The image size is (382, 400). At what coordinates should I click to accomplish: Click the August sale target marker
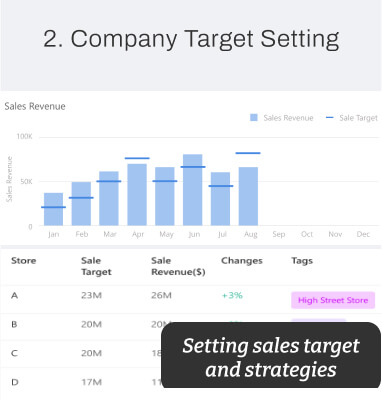pos(248,153)
